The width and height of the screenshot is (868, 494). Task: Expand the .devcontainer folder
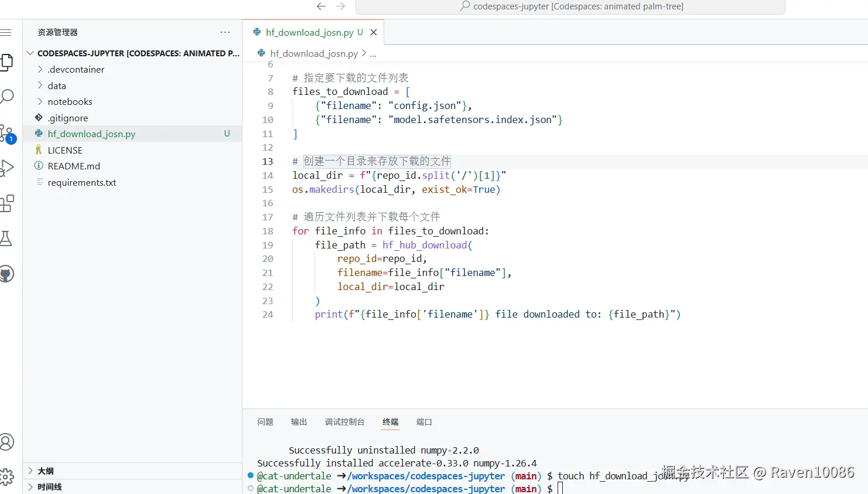pyautogui.click(x=134, y=69)
